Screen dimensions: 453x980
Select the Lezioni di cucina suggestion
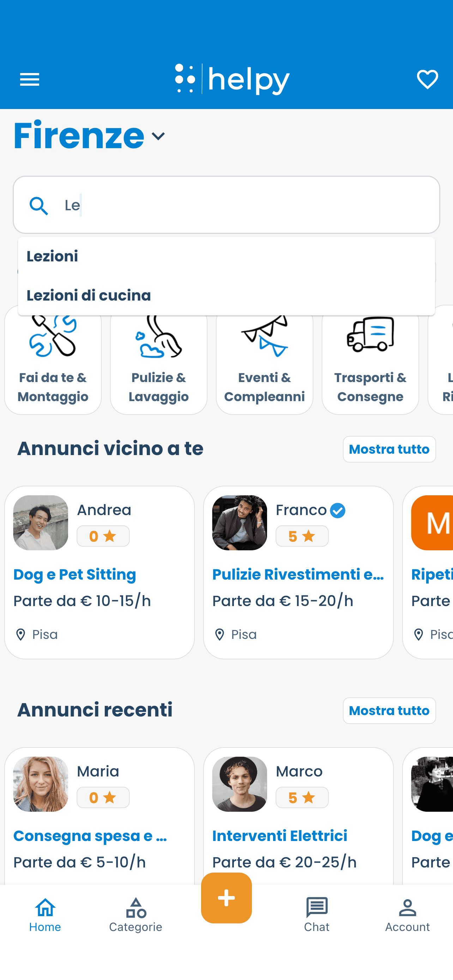point(89,296)
